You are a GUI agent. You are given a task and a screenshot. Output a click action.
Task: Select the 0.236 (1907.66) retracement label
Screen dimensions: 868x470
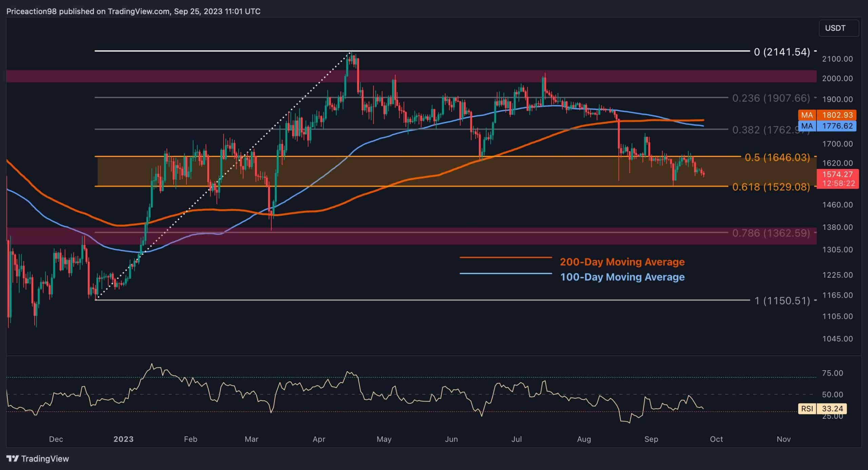pos(771,98)
